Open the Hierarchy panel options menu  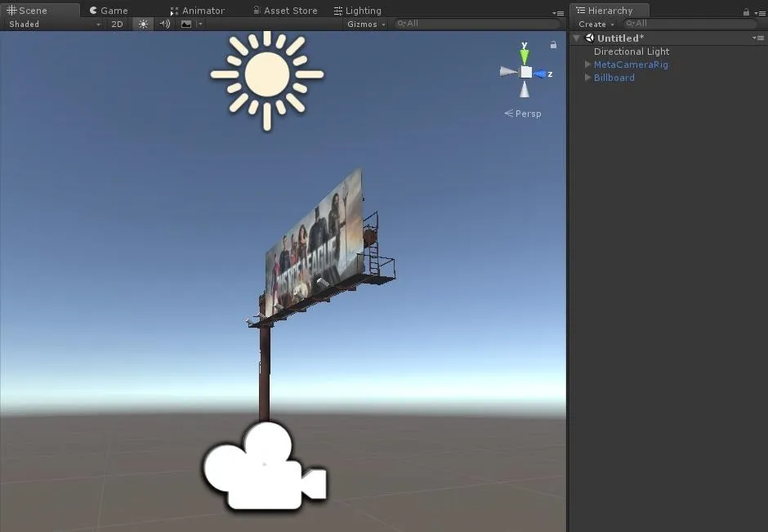tap(760, 13)
